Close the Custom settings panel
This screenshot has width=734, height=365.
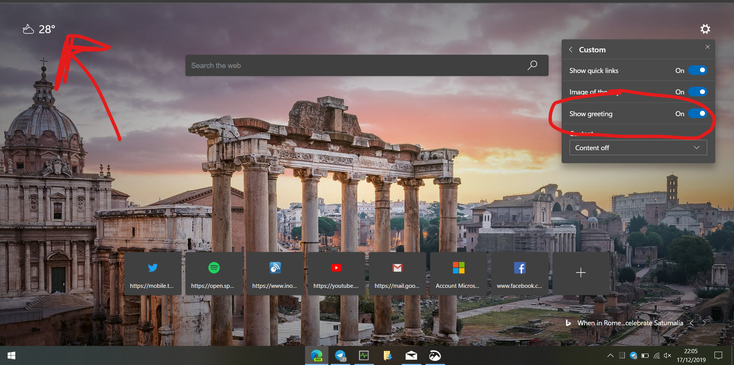[707, 47]
